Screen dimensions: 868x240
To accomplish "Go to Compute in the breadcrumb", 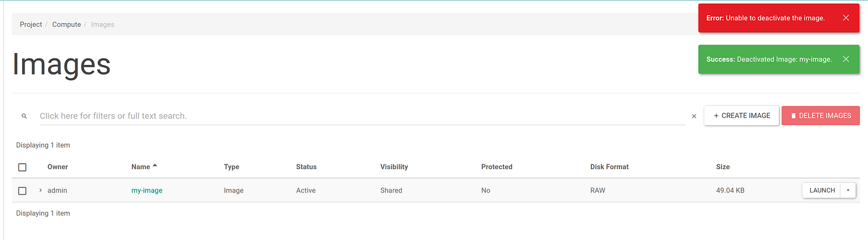I will coord(67,24).
